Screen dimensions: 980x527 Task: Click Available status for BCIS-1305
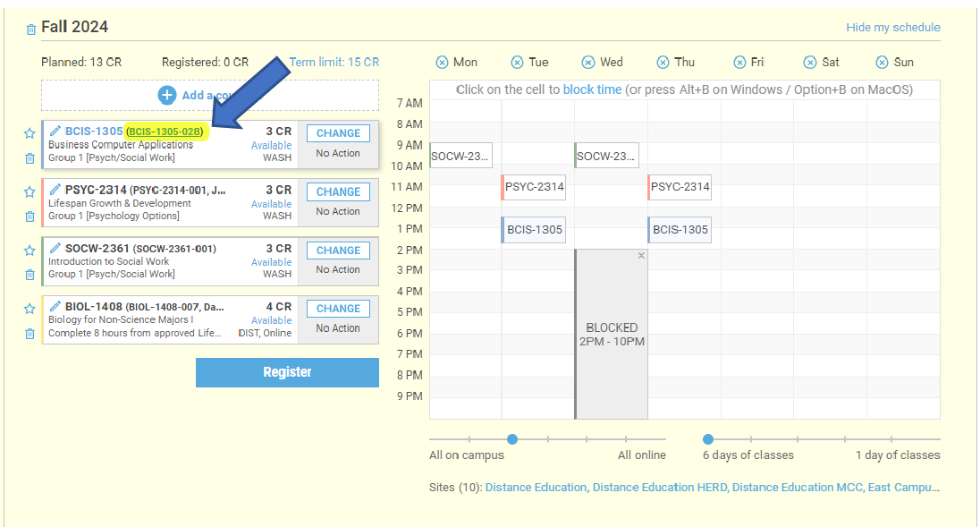[x=271, y=146]
